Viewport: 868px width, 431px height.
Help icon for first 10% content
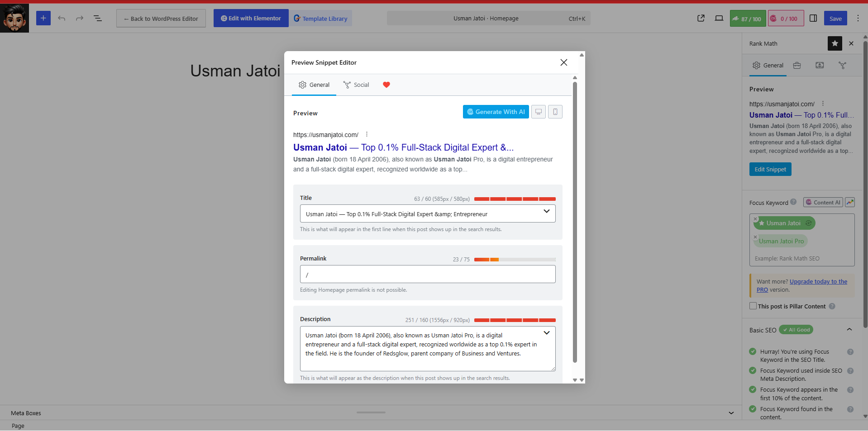[x=850, y=390]
